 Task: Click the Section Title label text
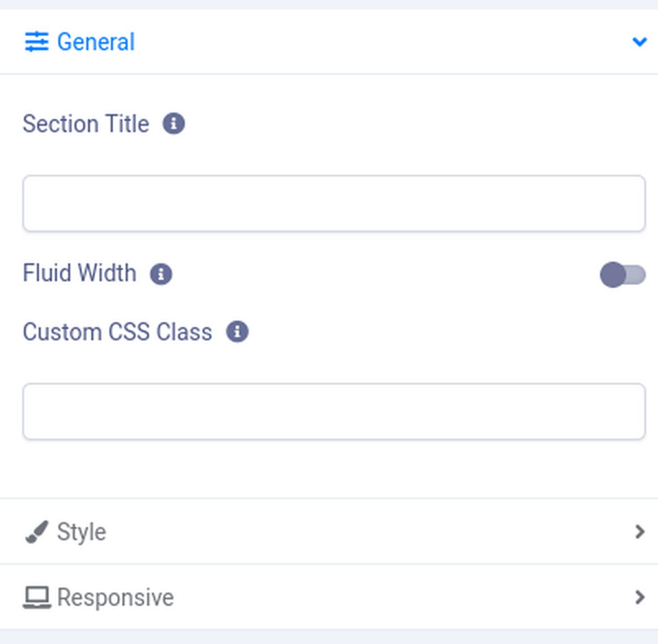tap(86, 124)
